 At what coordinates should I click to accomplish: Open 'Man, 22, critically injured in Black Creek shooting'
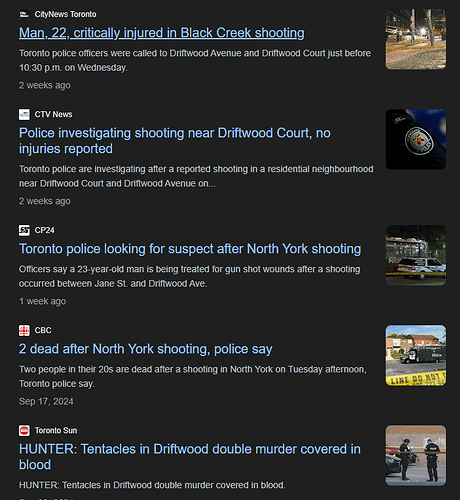pos(162,33)
